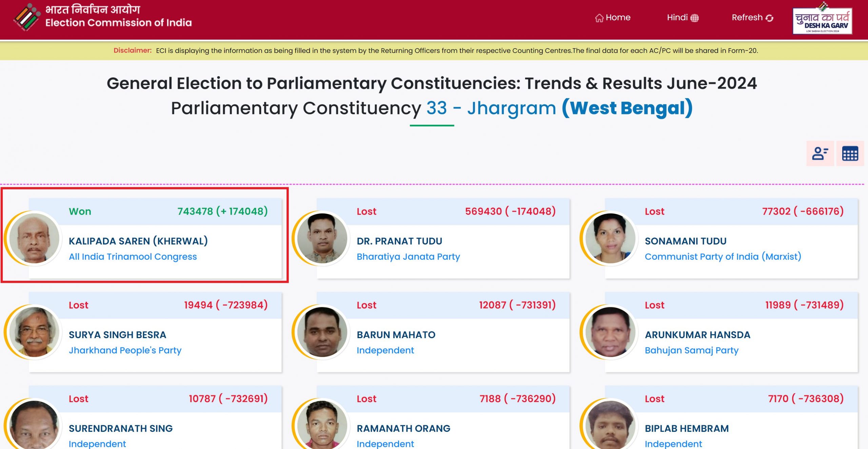This screenshot has width=868, height=449.
Task: Select the name SONAMANI TUDU
Action: (686, 241)
